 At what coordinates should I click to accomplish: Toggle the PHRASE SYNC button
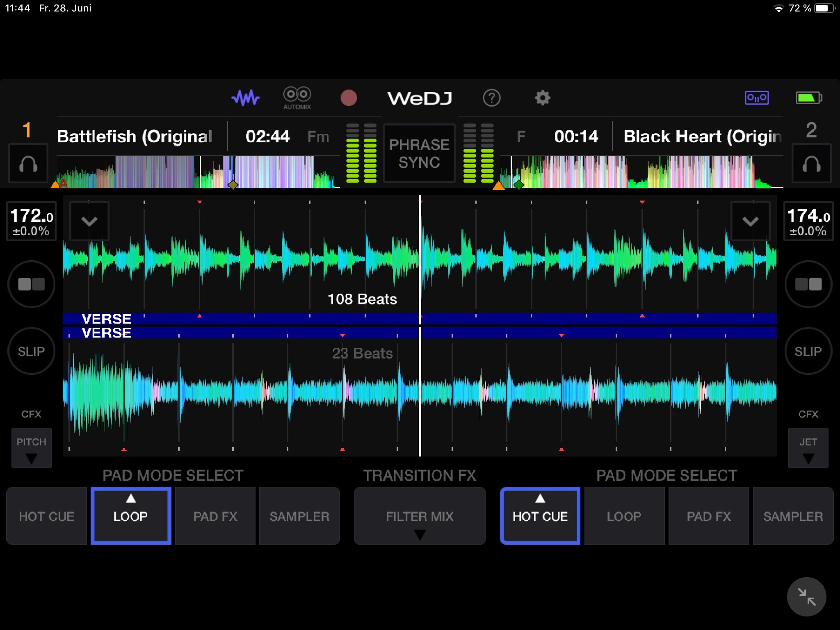coord(419,153)
